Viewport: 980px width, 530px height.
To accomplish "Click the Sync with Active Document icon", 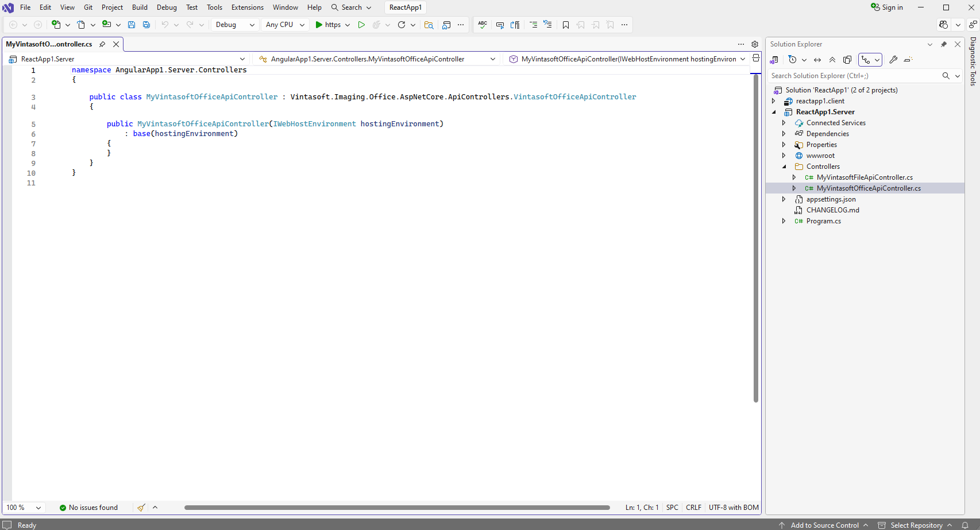I will tap(817, 60).
